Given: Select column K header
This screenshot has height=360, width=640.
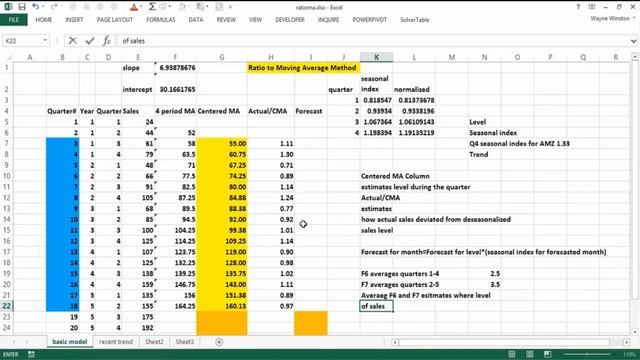Looking at the screenshot, I should point(376,57).
